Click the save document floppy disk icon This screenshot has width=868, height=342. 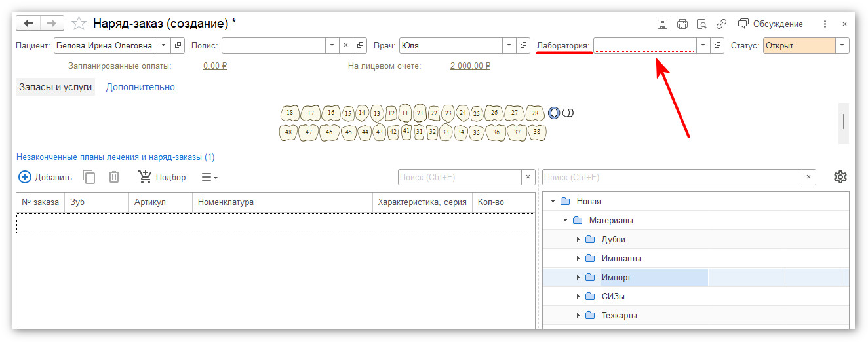[662, 24]
